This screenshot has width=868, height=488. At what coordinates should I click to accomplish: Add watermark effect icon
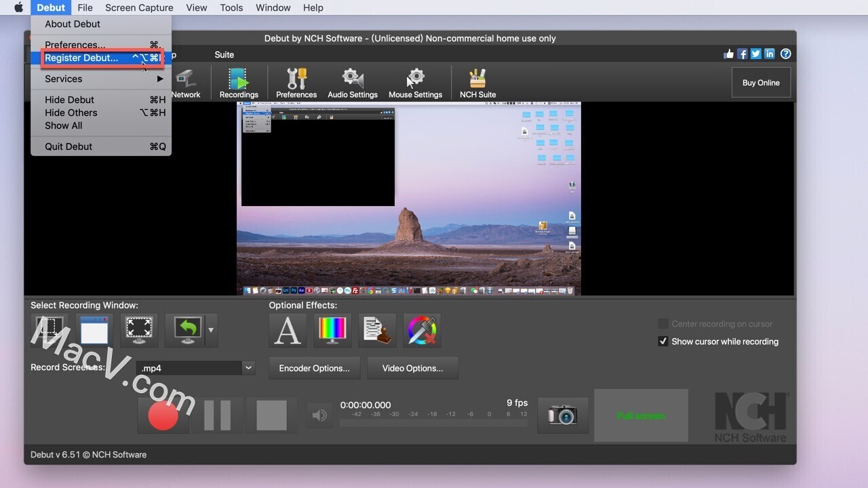[377, 330]
